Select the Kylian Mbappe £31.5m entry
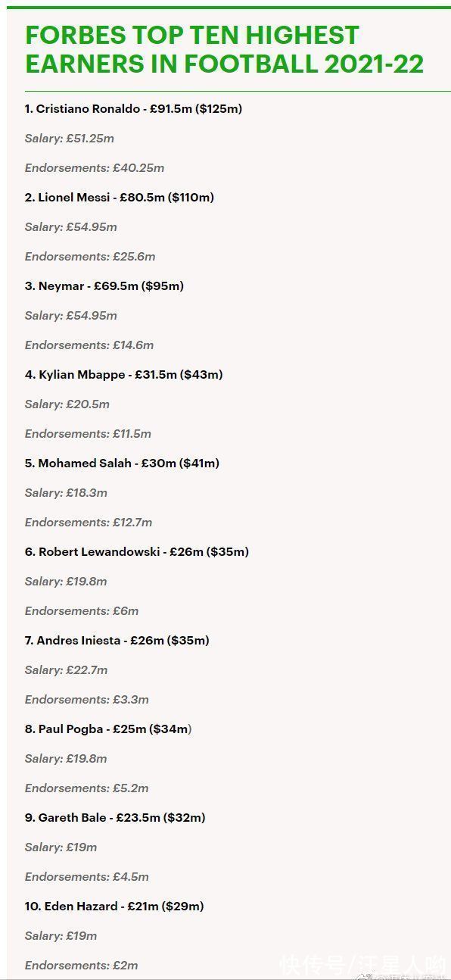Screen dimensions: 451x980 [123, 375]
